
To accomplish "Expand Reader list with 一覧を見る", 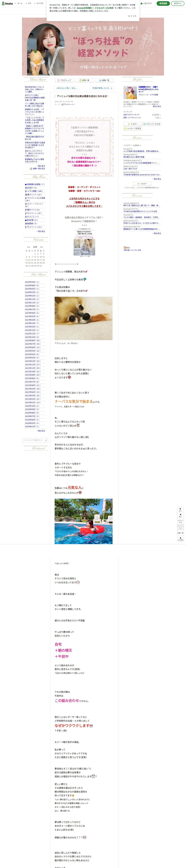I will pos(156,179).
